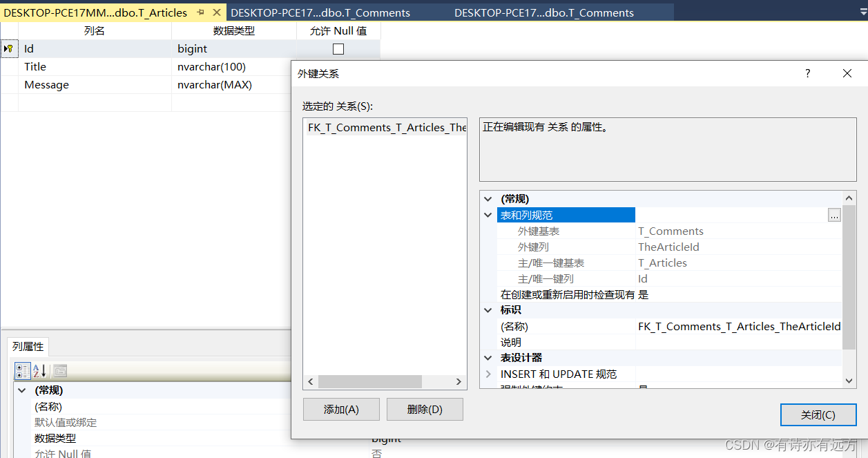Select relationship FK_T_Comments_T_Articles_The in the list

tap(387, 128)
